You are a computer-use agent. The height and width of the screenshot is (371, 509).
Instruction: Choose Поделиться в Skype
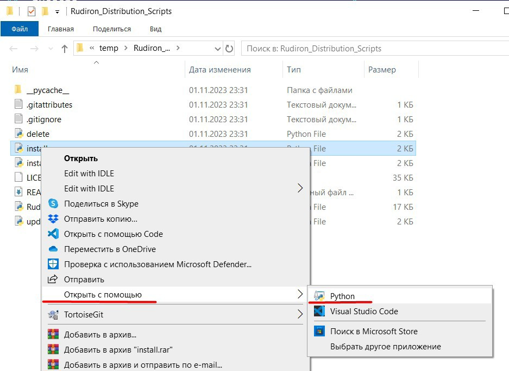[101, 204]
